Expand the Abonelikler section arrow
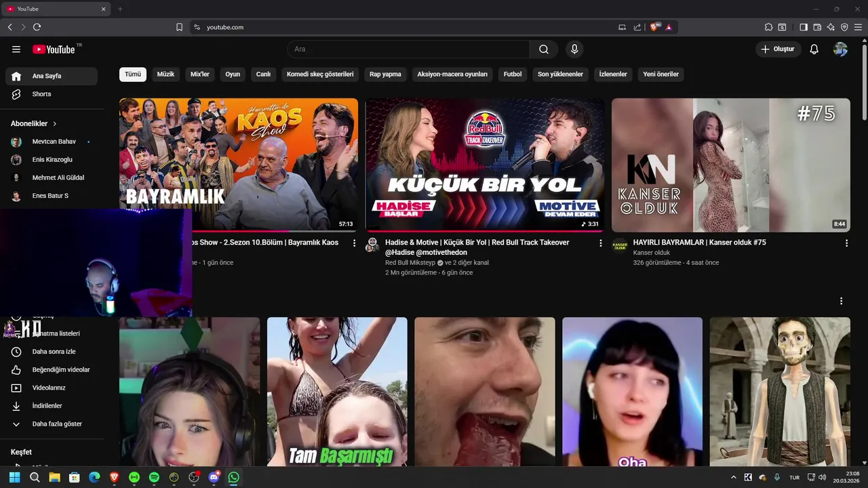The height and width of the screenshot is (488, 868). pyautogui.click(x=55, y=124)
